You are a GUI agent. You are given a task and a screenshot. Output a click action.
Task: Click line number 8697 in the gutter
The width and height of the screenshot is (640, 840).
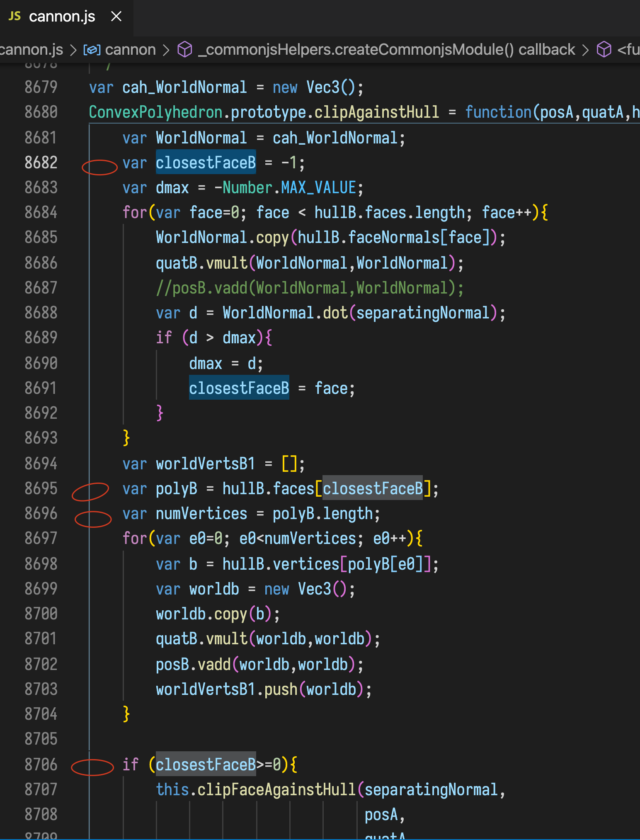(41, 539)
